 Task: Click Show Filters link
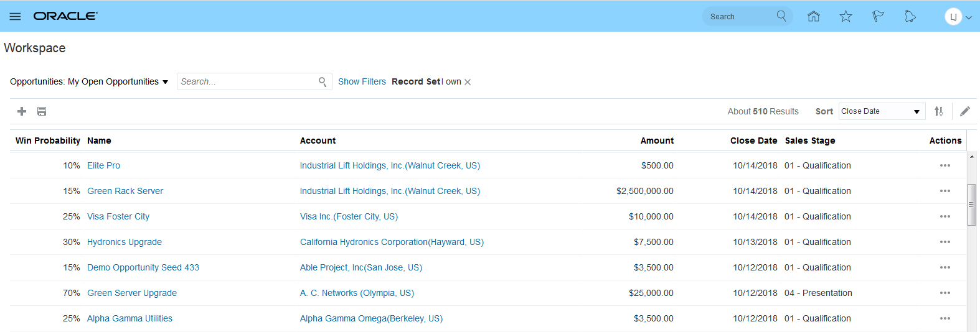tap(362, 81)
